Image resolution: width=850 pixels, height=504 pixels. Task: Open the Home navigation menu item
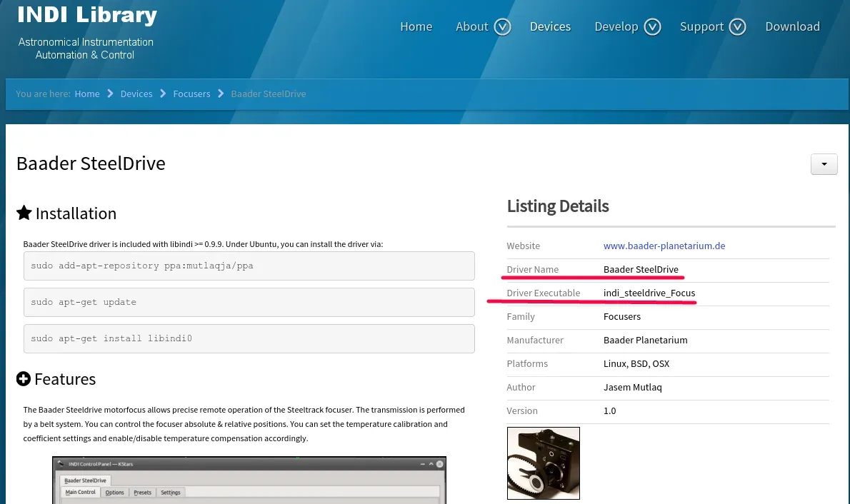click(416, 26)
